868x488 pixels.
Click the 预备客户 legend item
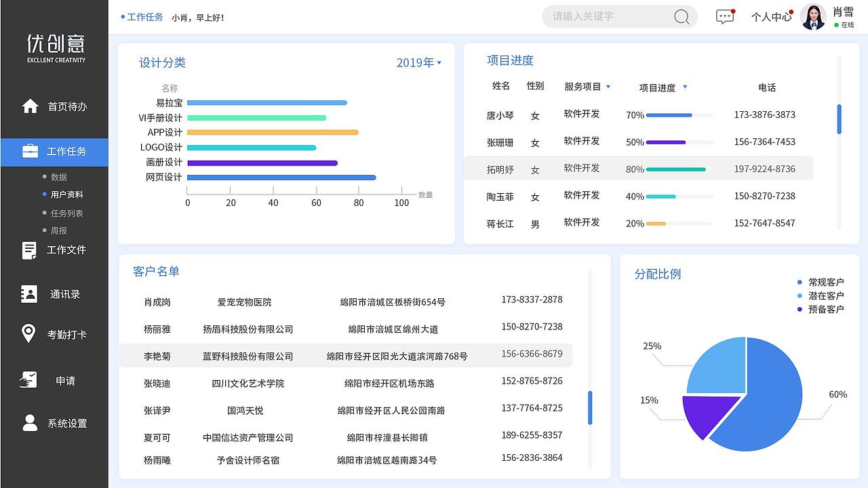pos(821,309)
